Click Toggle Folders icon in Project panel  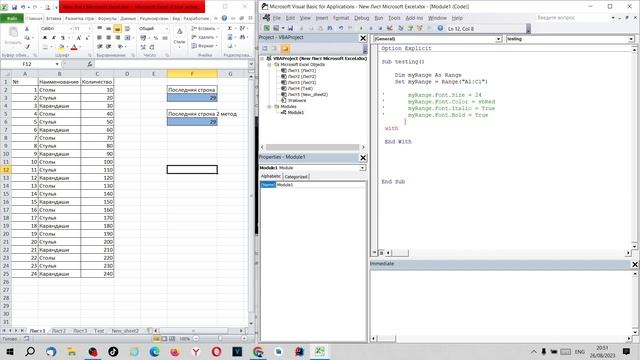[x=285, y=49]
